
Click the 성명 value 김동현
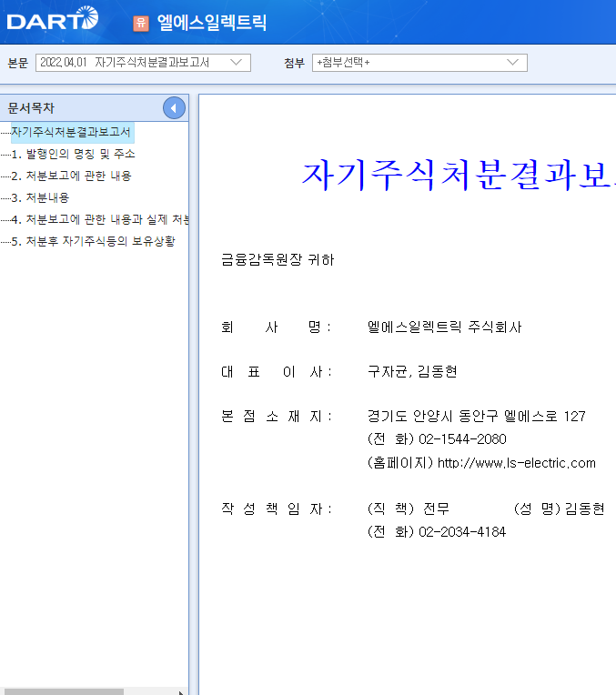tap(585, 509)
